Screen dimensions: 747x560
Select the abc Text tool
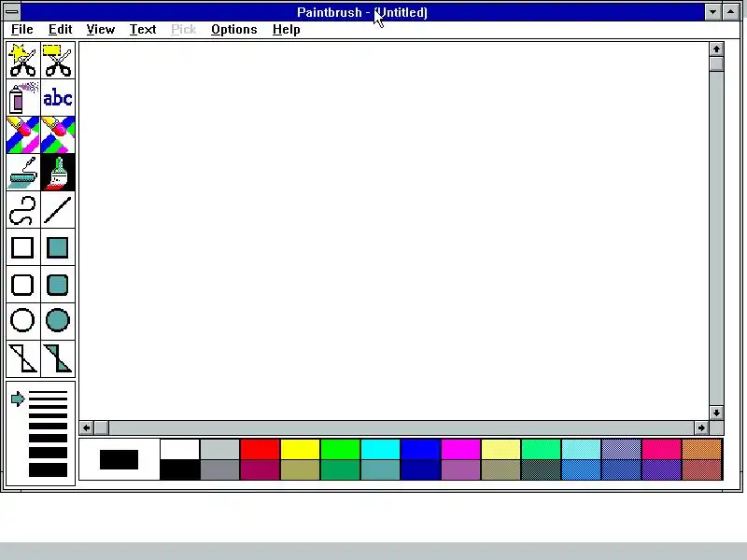pyautogui.click(x=58, y=98)
